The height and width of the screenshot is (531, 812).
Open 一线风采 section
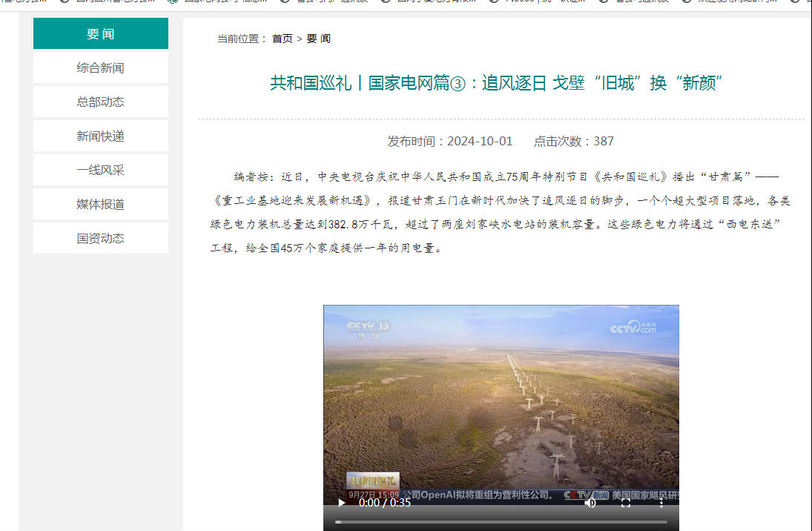coord(100,170)
